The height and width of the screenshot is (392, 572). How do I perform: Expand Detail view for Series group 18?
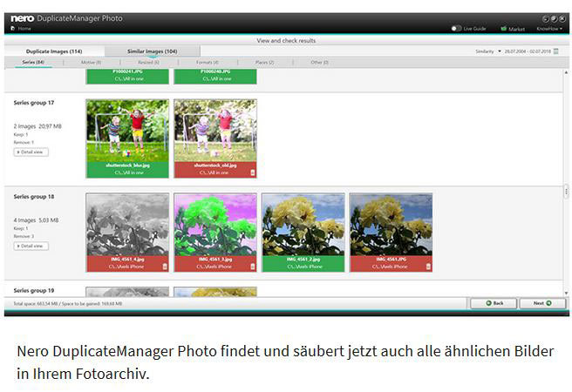[x=31, y=246]
